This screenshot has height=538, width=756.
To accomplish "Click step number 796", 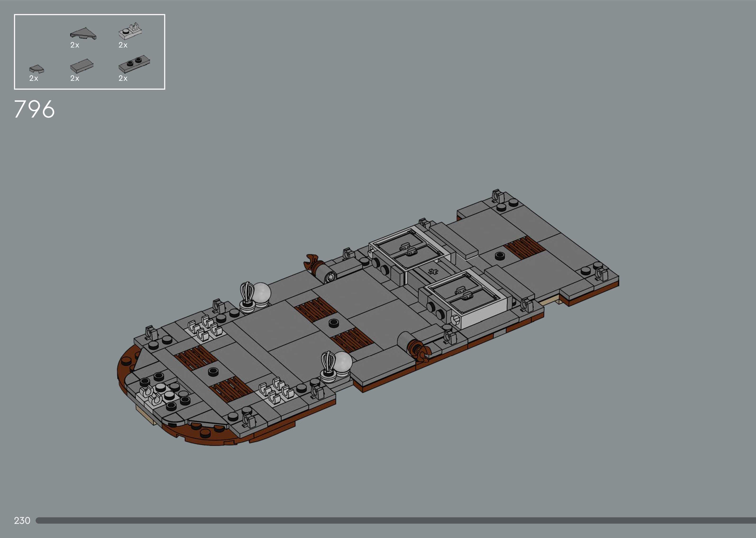I will 34,109.
